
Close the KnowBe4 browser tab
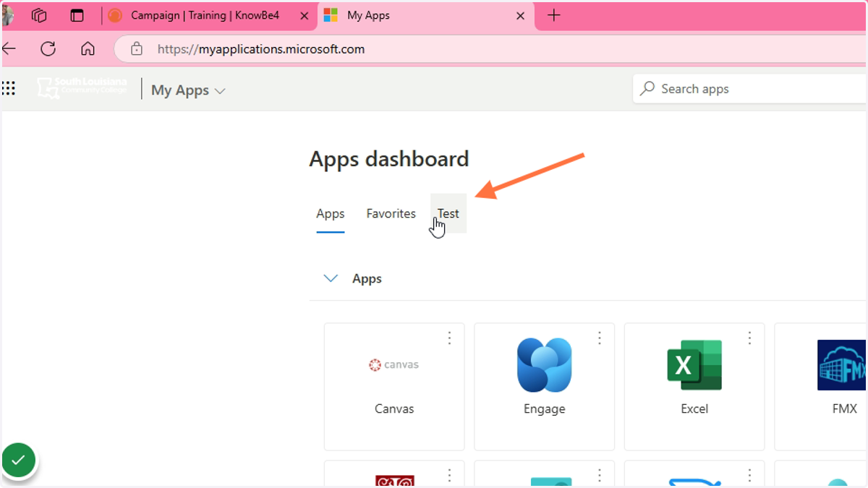[303, 15]
